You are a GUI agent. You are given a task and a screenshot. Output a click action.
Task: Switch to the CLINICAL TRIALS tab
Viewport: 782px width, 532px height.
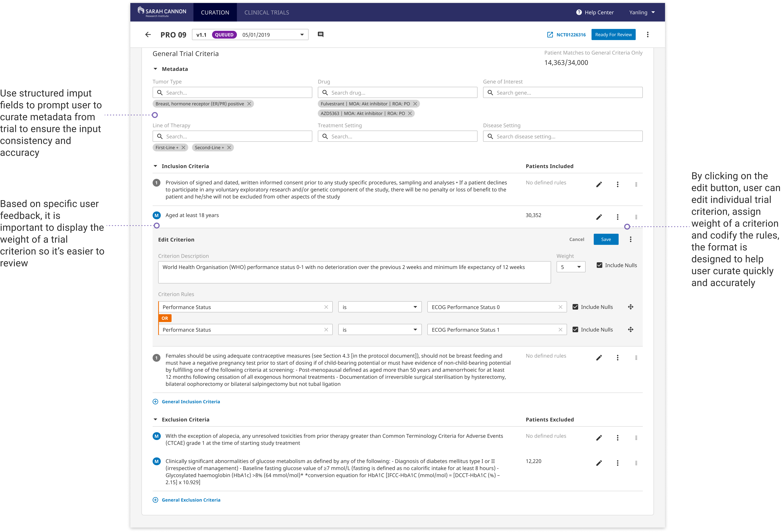point(266,12)
